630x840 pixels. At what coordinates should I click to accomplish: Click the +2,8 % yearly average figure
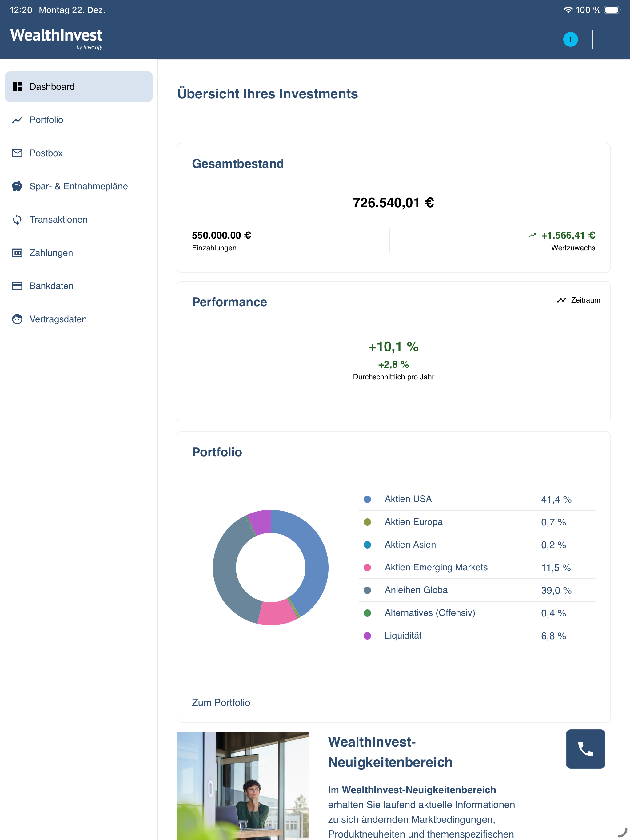(393, 365)
